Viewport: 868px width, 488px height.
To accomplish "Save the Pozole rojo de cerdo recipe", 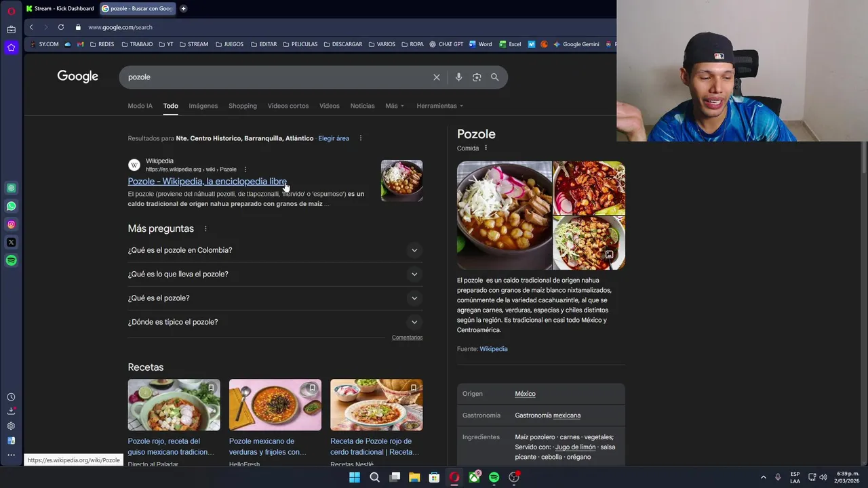I will click(x=413, y=388).
